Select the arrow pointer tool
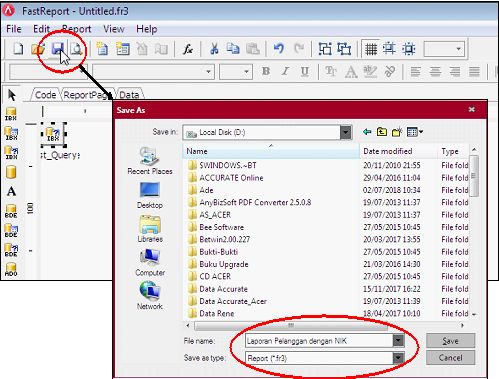The width and height of the screenshot is (499, 379). (x=11, y=95)
